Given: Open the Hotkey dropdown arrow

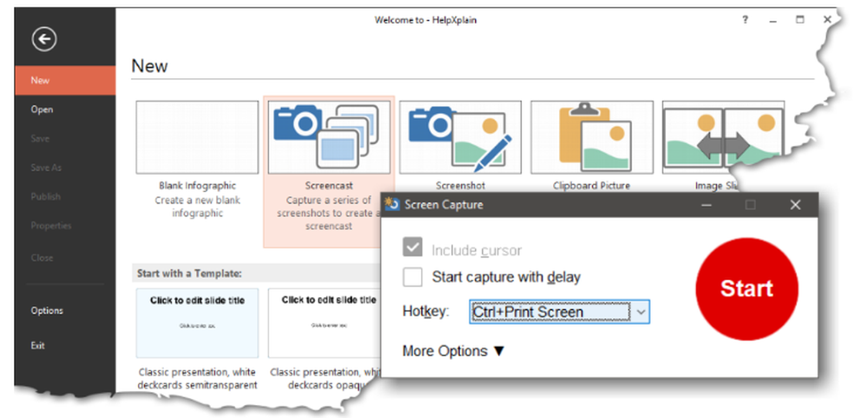Looking at the screenshot, I should coord(641,312).
